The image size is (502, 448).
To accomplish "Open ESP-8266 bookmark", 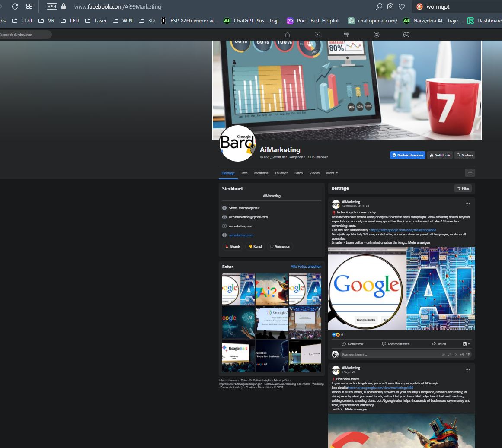I will point(189,21).
